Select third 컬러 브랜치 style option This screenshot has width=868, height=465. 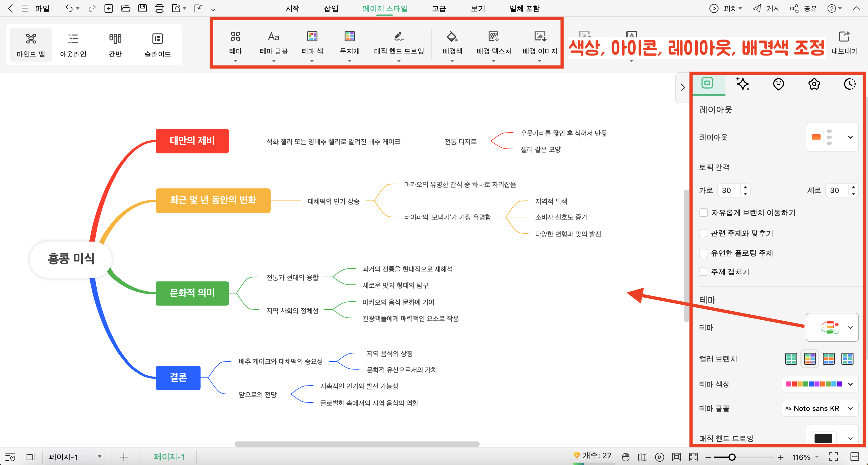point(828,358)
